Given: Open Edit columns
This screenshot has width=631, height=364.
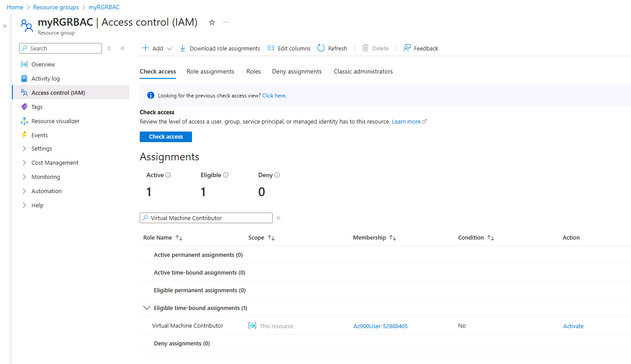Looking at the screenshot, I should pyautogui.click(x=271, y=48).
